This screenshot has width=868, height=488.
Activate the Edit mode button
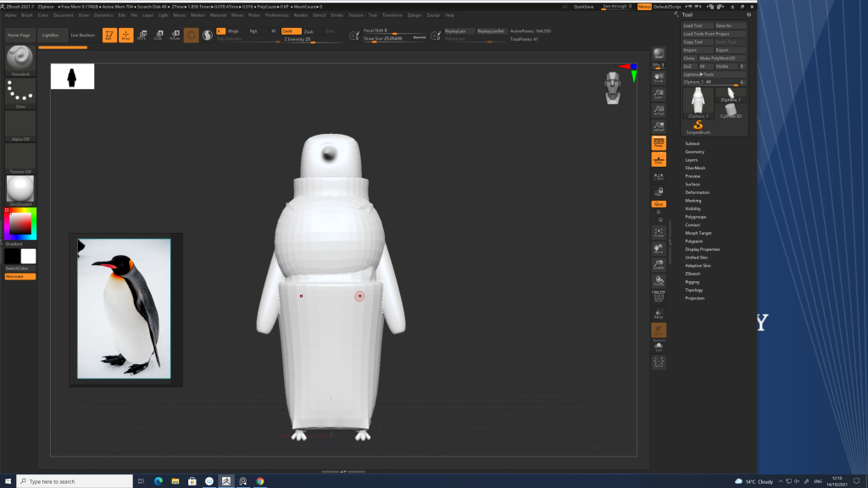pos(108,35)
